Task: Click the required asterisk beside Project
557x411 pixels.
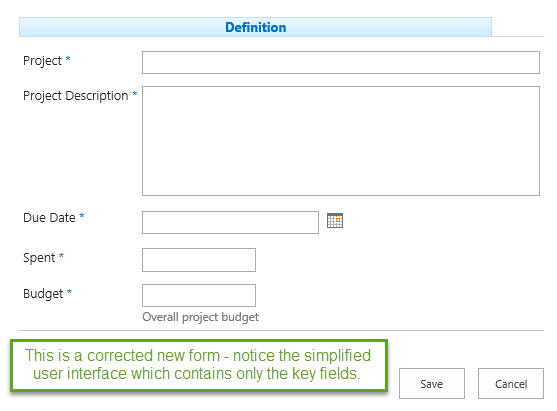Action: [68, 59]
